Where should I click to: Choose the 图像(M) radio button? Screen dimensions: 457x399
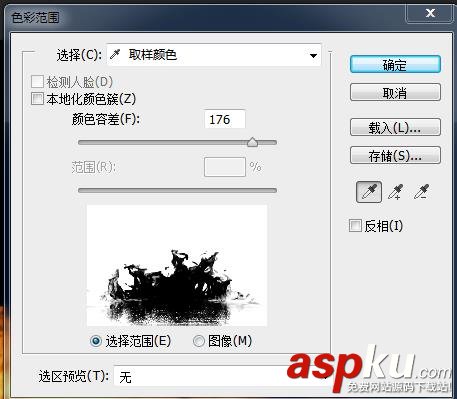click(x=199, y=341)
